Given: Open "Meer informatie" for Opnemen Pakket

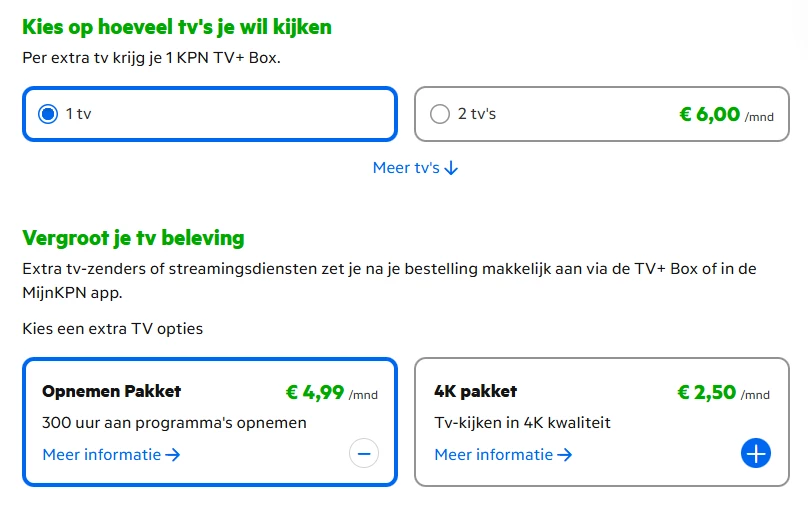Looking at the screenshot, I should 101,455.
